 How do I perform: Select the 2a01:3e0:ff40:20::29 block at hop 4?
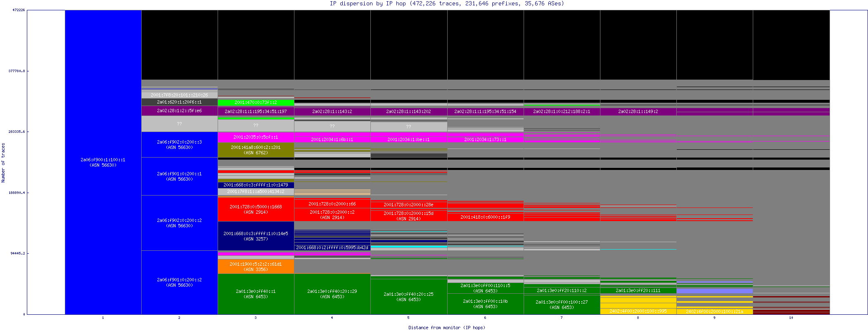pos(332,294)
